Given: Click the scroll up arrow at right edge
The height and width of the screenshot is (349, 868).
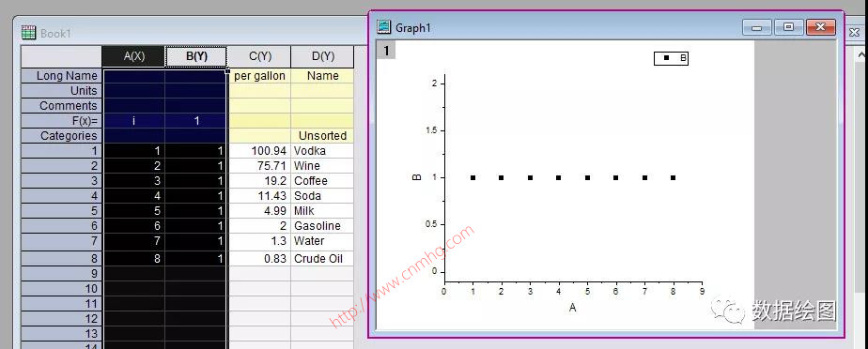Looking at the screenshot, I should pyautogui.click(x=861, y=54).
